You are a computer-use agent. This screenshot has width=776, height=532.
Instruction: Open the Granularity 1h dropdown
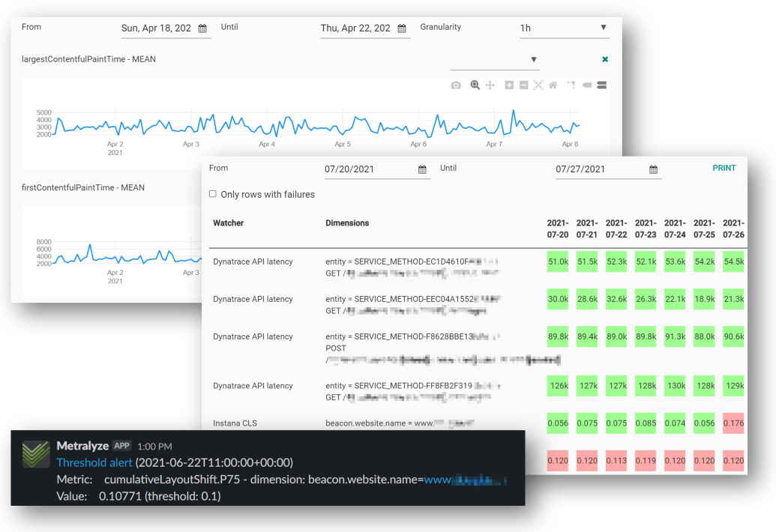click(x=564, y=28)
